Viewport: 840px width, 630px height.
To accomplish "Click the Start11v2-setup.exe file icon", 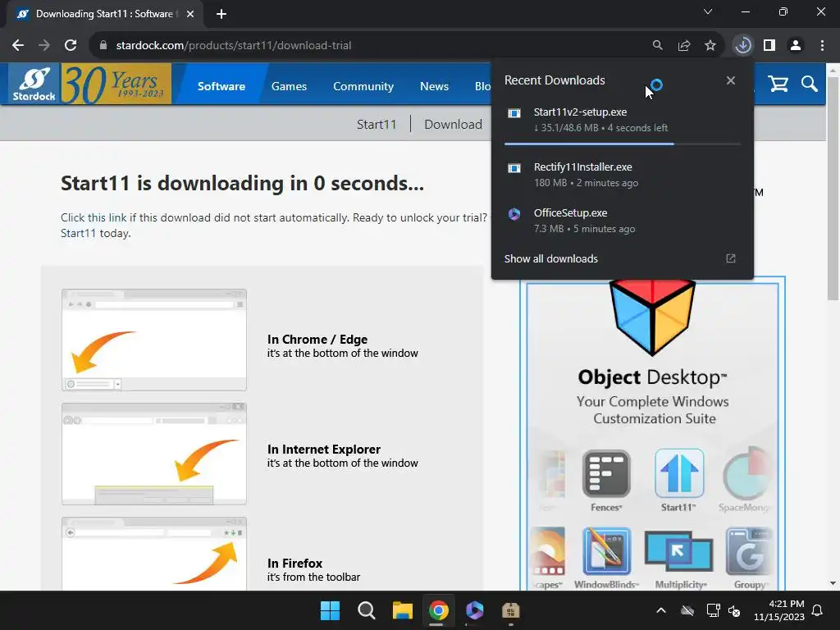I will click(x=514, y=113).
